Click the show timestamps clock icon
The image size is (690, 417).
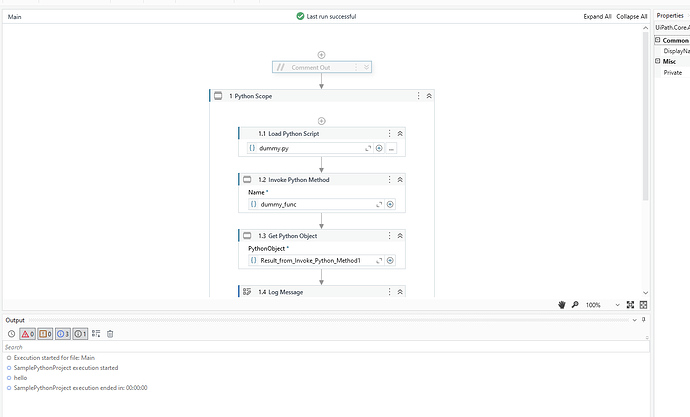[x=11, y=334]
